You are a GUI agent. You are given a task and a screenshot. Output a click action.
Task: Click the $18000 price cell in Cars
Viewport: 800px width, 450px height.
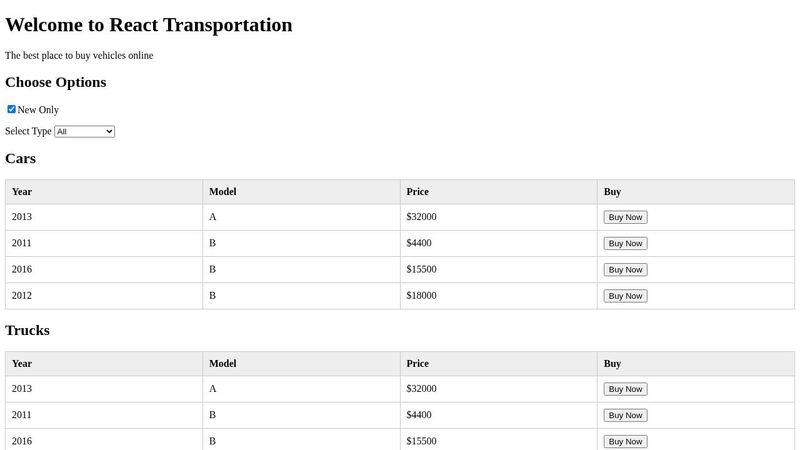[x=421, y=296]
